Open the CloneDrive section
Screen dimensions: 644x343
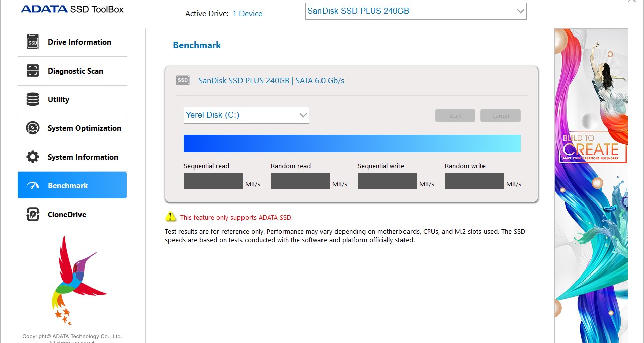pyautogui.click(x=72, y=215)
